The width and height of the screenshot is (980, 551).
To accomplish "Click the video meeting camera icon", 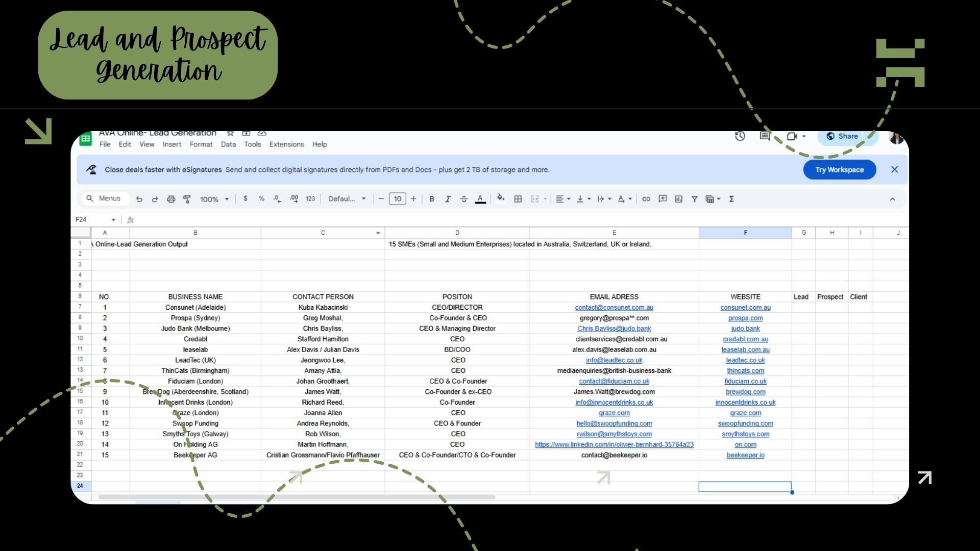I will click(x=792, y=136).
